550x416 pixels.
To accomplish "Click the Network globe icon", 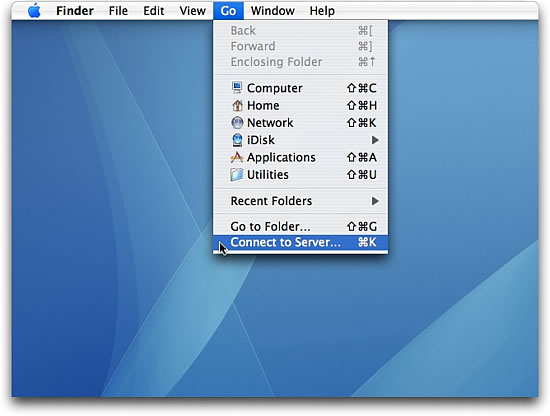I will [237, 122].
